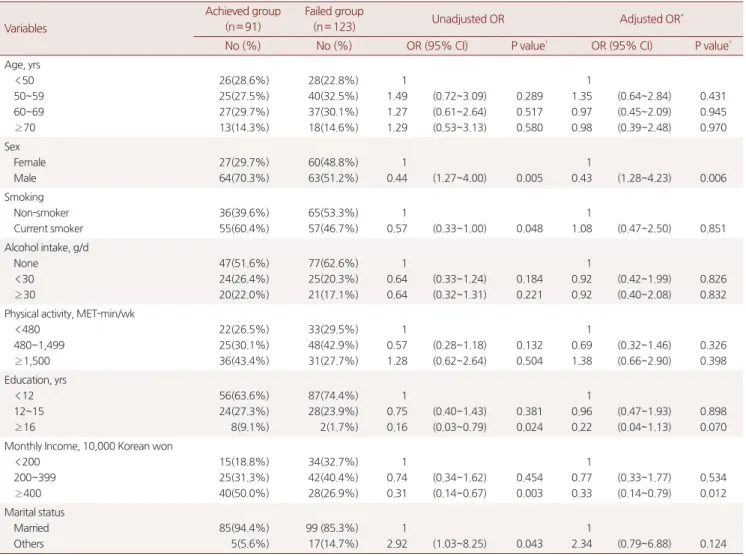Click P value '0.124'
Image resolution: width=746 pixels, height=556 pixels.
coord(713,544)
